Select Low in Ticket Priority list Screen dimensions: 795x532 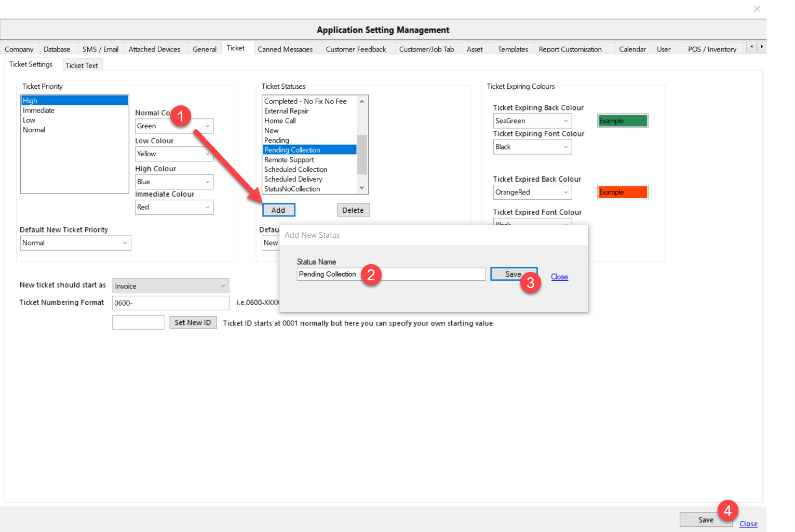75,120
